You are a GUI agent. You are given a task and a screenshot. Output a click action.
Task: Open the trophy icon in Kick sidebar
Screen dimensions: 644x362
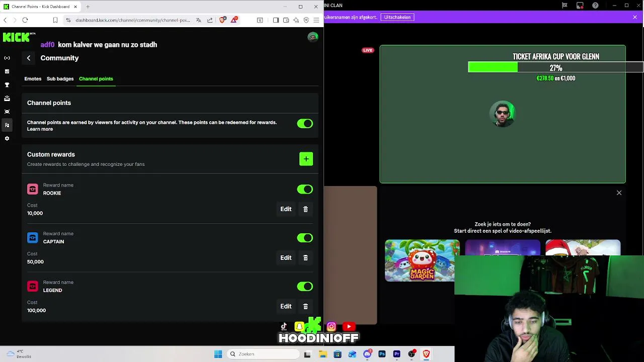(7, 85)
